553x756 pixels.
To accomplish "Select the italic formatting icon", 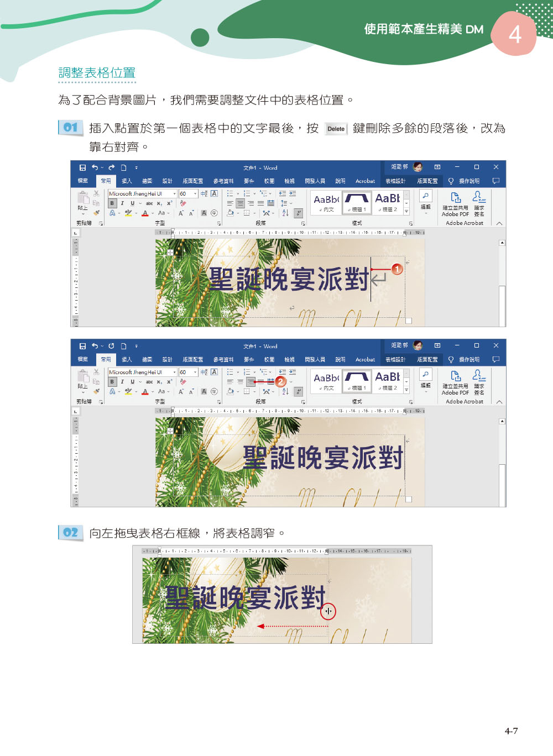I will click(123, 202).
